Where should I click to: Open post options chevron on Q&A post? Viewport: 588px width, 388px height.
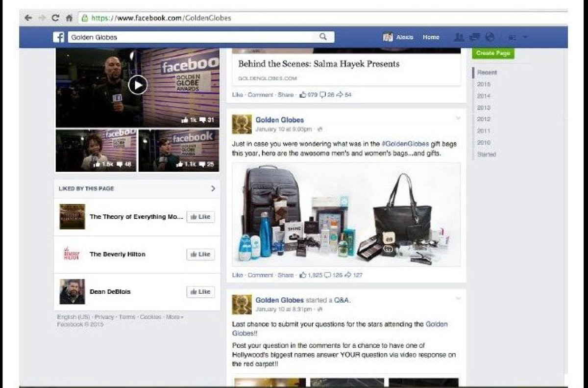(458, 298)
